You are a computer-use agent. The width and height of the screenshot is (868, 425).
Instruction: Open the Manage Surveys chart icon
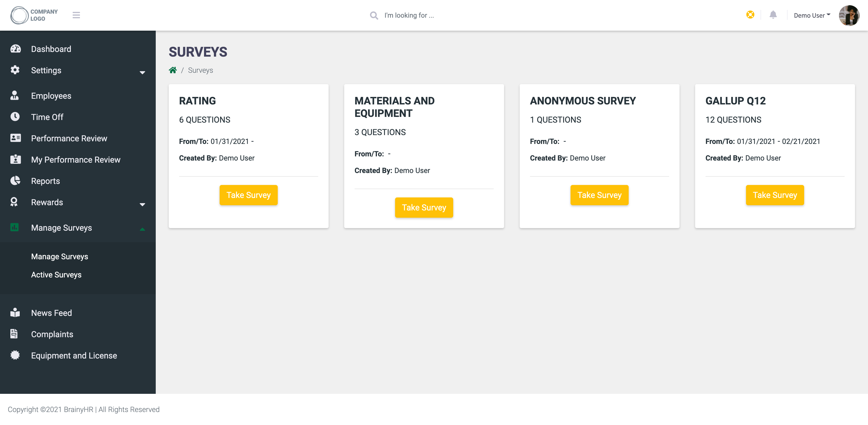[x=15, y=228]
